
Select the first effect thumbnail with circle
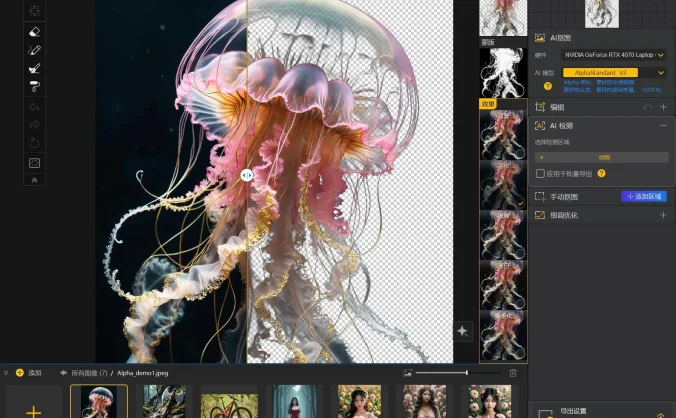503,135
